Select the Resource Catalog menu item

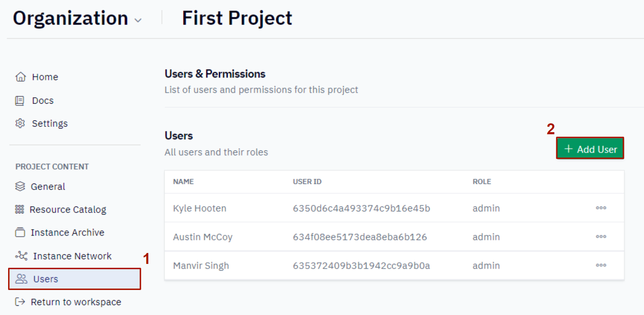61,210
